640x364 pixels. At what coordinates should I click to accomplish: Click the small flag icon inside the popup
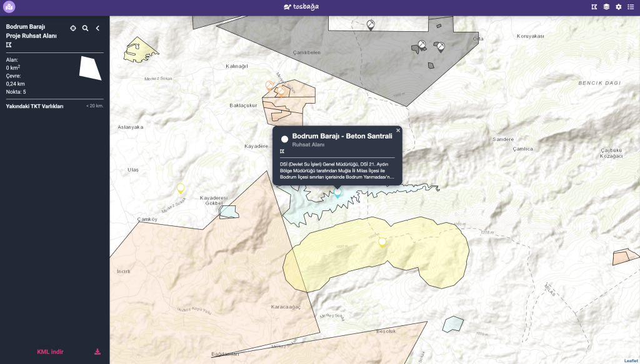point(282,151)
